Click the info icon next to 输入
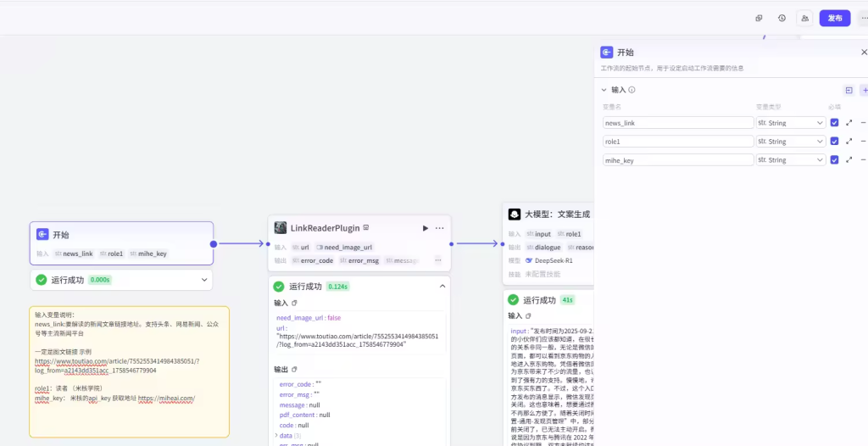 pyautogui.click(x=632, y=90)
